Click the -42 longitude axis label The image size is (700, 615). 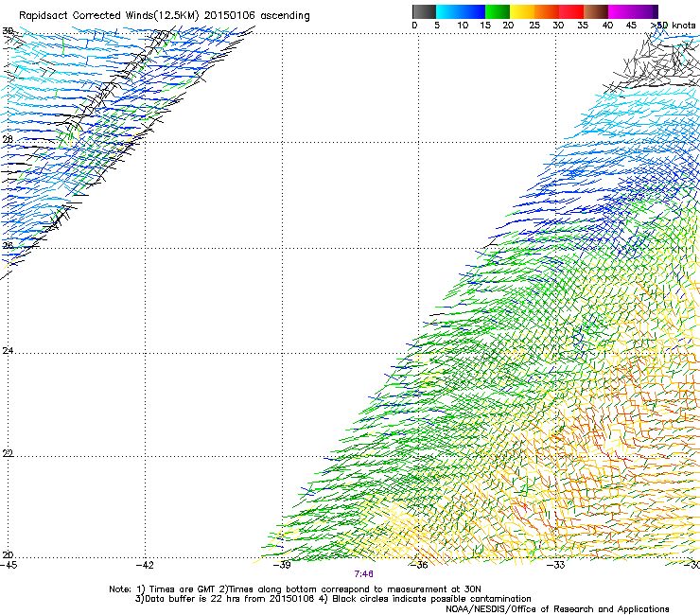pos(145,565)
